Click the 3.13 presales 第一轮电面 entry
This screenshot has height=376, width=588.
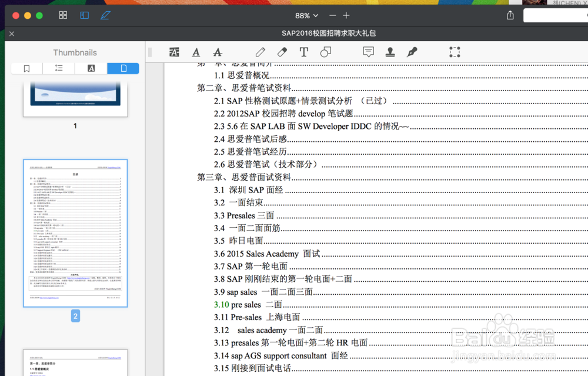[290, 344]
